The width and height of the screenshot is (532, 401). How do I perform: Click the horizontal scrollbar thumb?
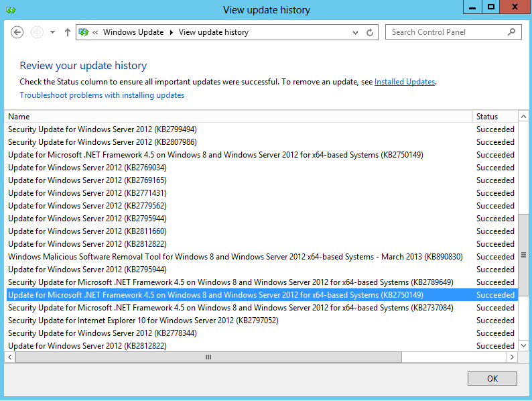click(208, 357)
